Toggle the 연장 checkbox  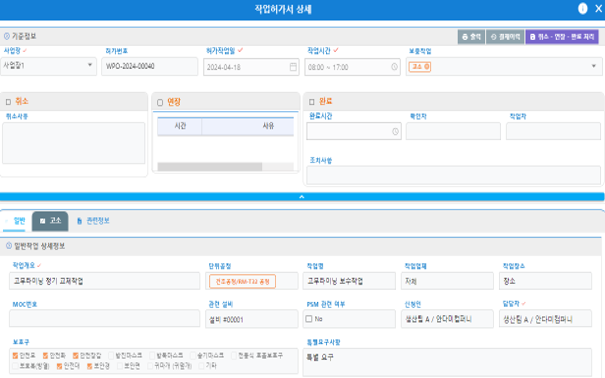click(160, 103)
